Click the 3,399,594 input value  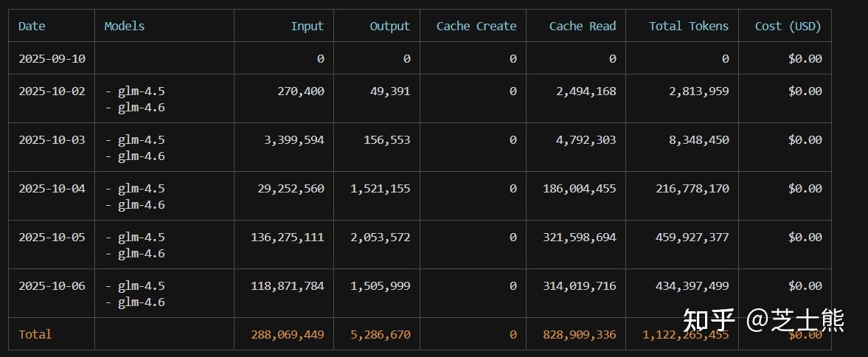(x=294, y=140)
